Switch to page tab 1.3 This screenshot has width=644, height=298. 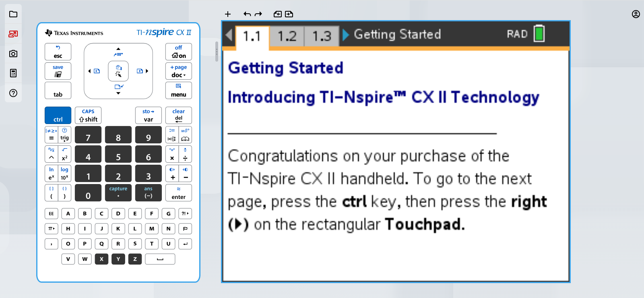tap(322, 36)
